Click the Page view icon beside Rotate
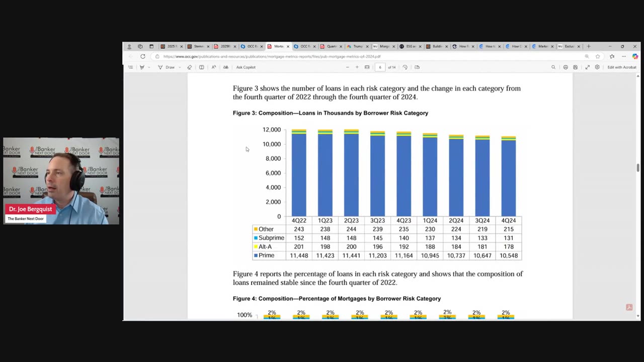Screen dimensions: 644x362 [x=417, y=67]
